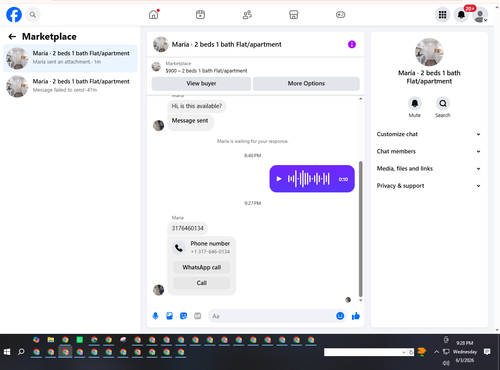
Task: Open the notifications bell with 20+ badge
Action: point(461,15)
